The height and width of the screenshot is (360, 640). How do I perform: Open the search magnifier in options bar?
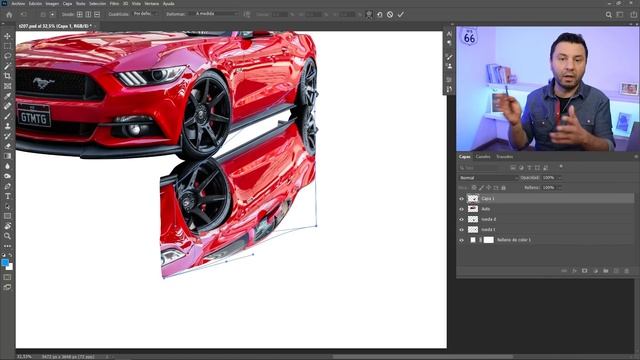tap(609, 14)
